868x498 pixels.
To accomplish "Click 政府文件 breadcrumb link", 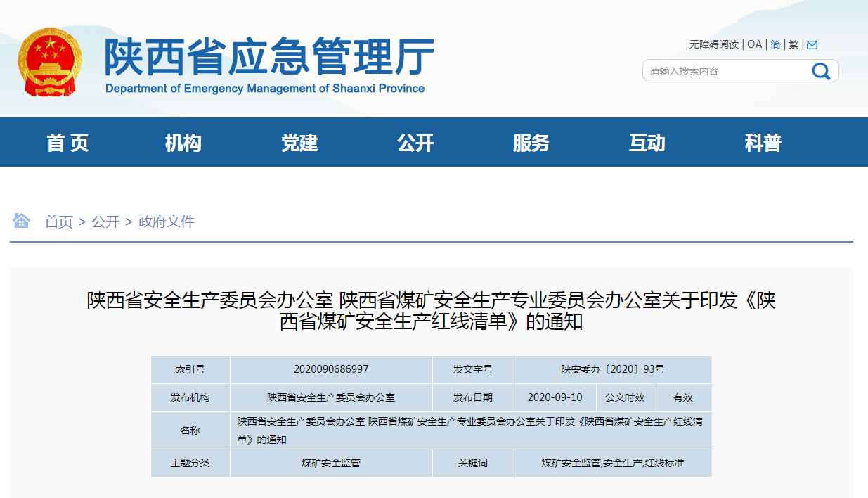I will [x=167, y=222].
